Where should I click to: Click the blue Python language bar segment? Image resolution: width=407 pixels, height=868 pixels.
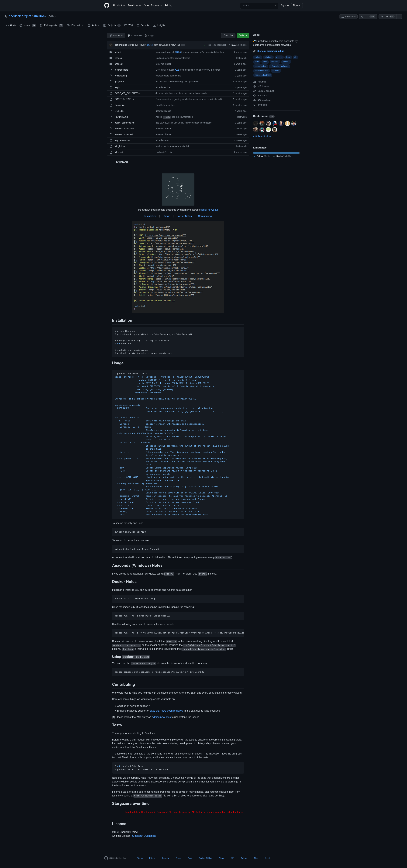(x=276, y=153)
